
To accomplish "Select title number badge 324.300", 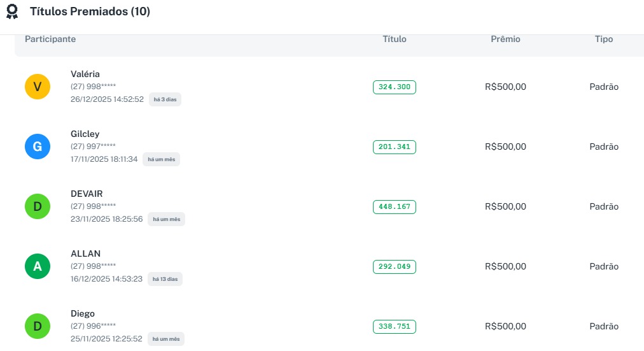I will (394, 87).
